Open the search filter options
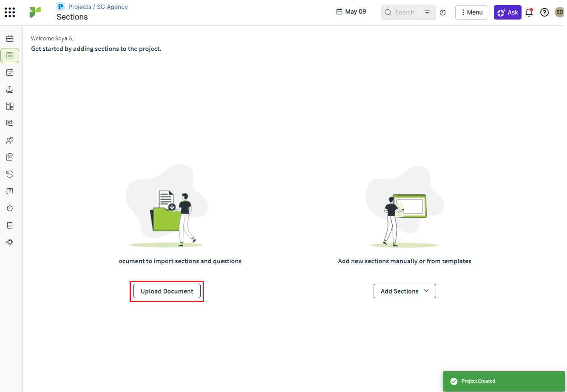This screenshot has height=392, width=567. coord(427,12)
